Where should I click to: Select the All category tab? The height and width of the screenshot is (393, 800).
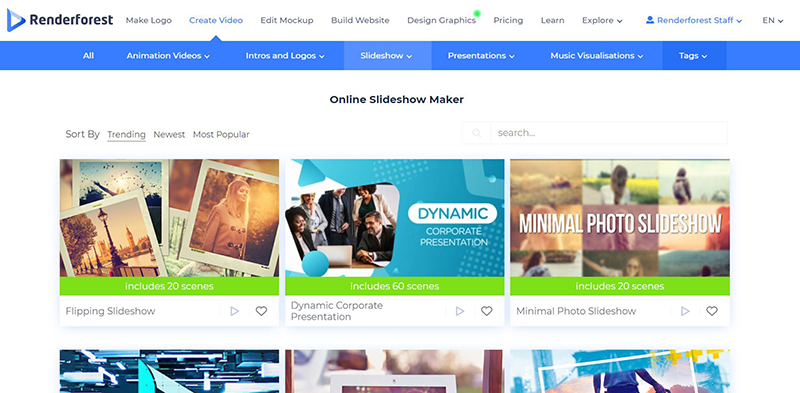pyautogui.click(x=88, y=56)
